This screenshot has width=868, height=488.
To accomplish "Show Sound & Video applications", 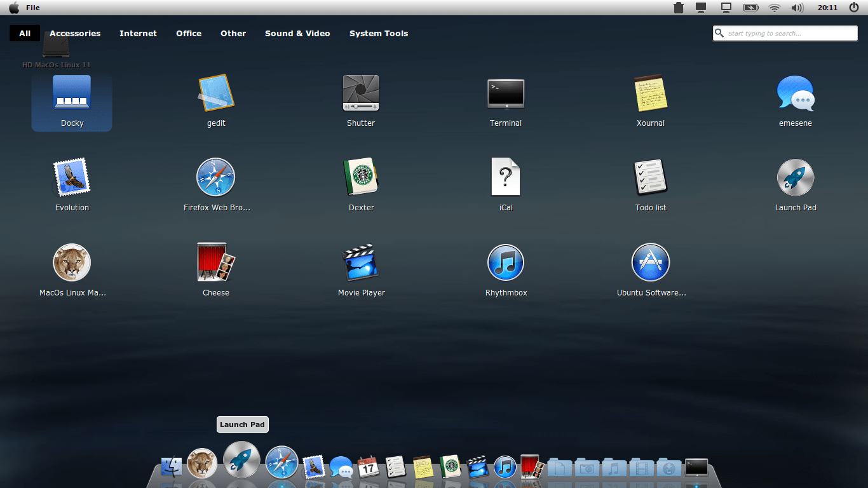I will click(297, 34).
